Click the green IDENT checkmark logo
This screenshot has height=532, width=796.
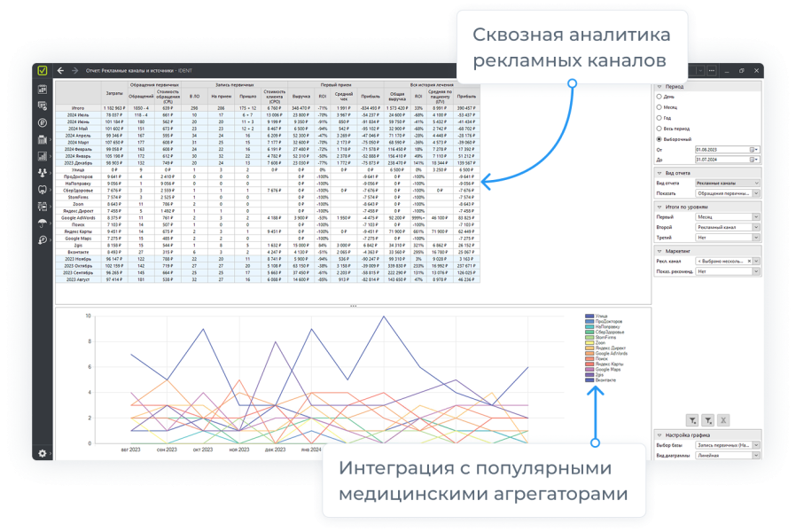(x=43, y=71)
